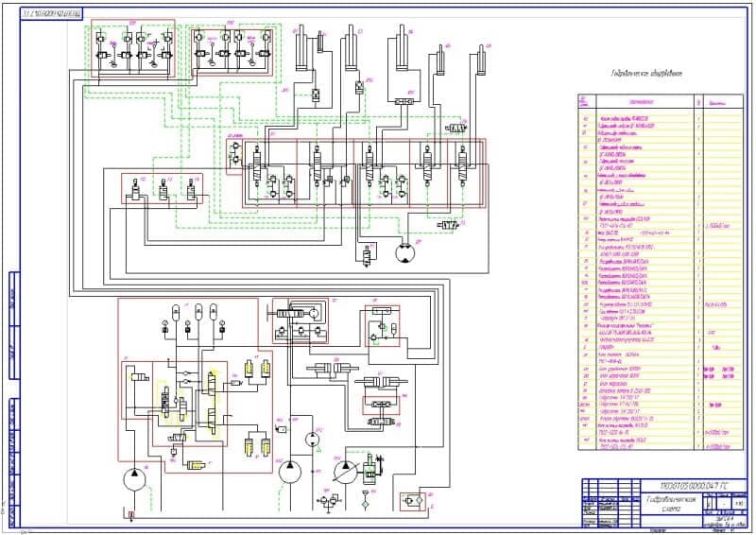Viewport: 756px width, 535px height.
Task: Click the 'Гидравлическая схема' title in the title block
Action: pos(671,504)
